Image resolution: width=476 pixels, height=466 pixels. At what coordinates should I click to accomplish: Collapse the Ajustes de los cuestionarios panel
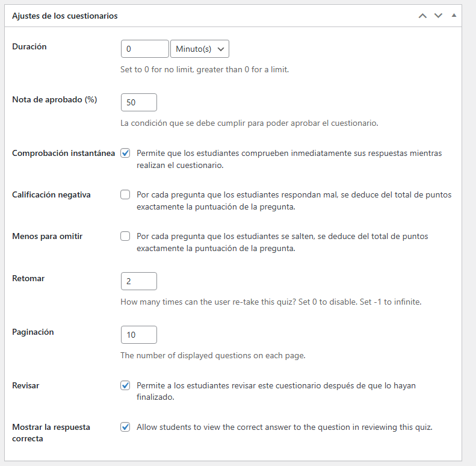pyautogui.click(x=454, y=15)
